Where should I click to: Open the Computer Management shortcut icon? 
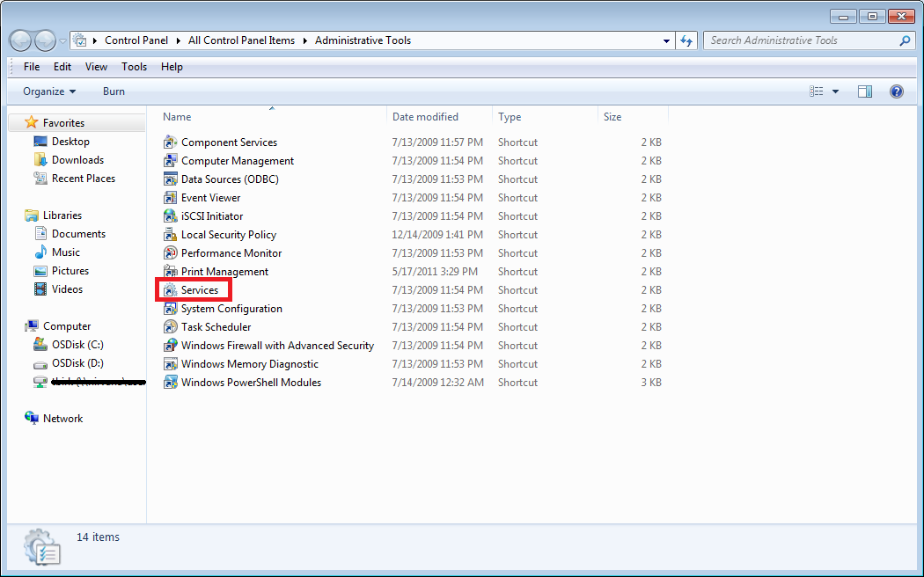171,160
